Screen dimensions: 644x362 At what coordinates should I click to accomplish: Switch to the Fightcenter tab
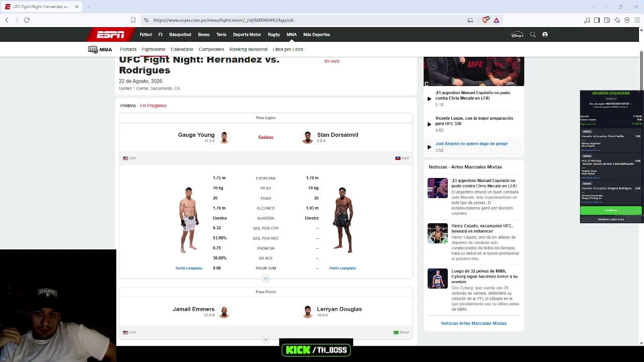(153, 49)
